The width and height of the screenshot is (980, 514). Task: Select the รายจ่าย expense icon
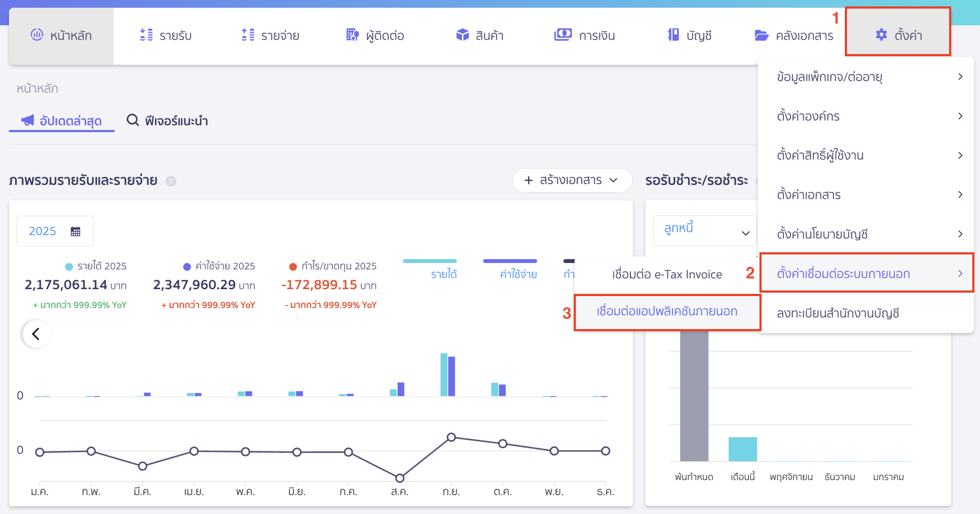[248, 34]
